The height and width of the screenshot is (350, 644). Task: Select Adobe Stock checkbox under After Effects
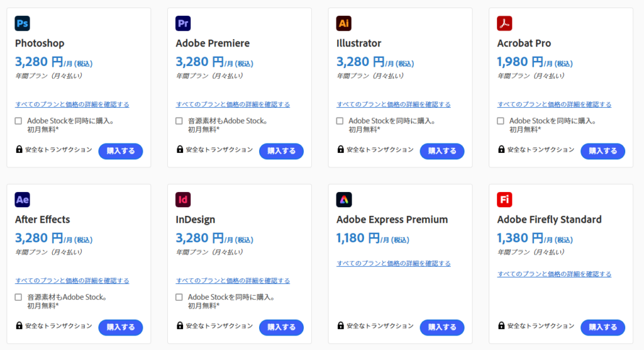click(19, 297)
